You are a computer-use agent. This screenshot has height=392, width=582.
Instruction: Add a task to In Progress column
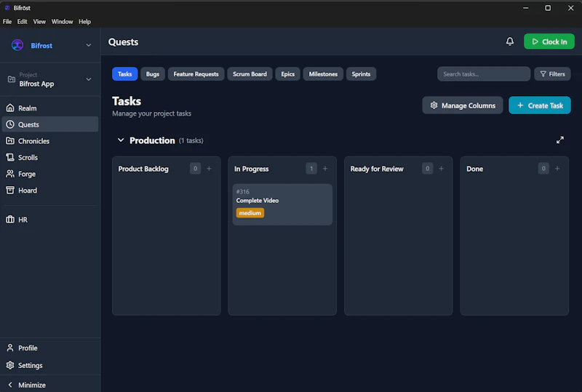coord(325,169)
